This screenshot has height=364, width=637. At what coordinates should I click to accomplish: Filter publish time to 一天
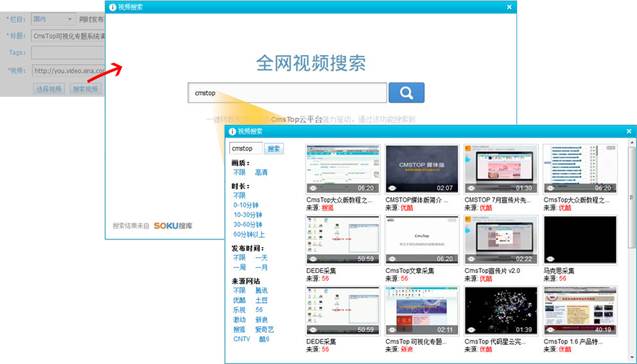point(261,258)
